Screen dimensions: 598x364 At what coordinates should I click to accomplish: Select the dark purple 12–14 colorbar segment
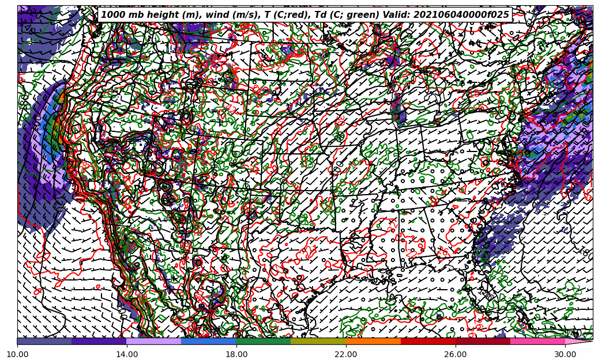(99, 341)
